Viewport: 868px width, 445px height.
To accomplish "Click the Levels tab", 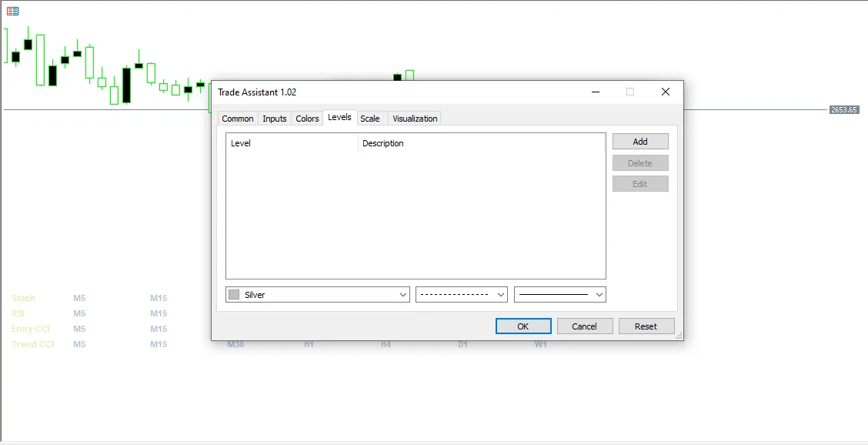I will click(x=339, y=118).
